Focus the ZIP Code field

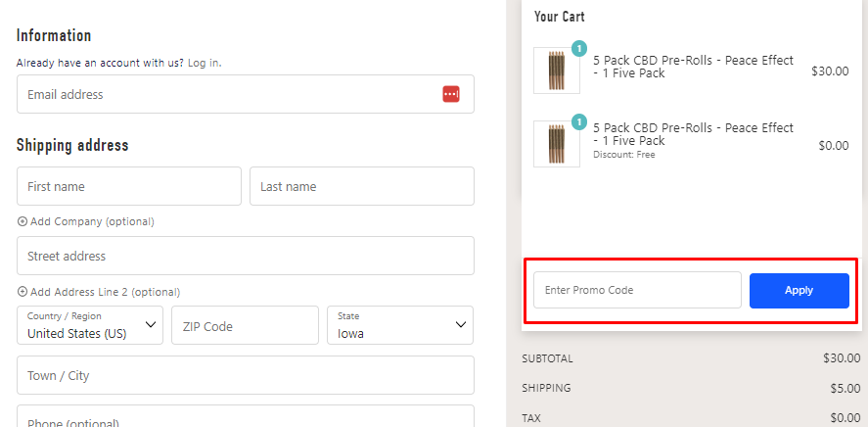245,325
